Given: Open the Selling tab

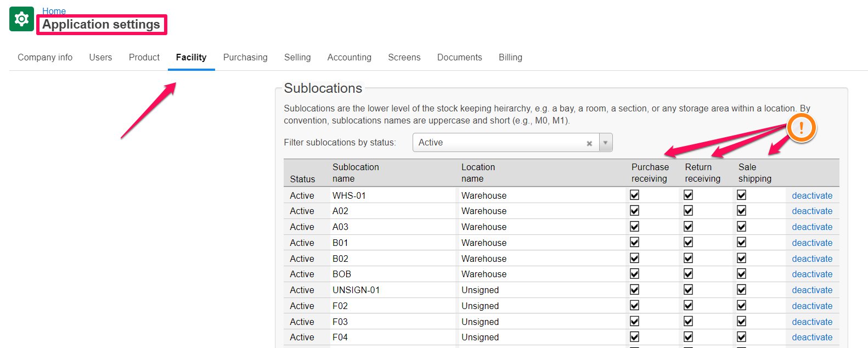Looking at the screenshot, I should (x=297, y=57).
